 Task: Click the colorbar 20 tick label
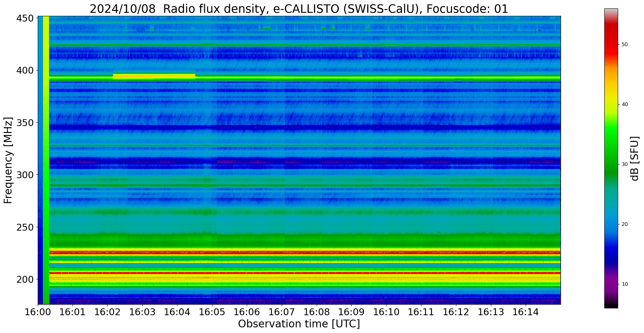[x=625, y=224]
